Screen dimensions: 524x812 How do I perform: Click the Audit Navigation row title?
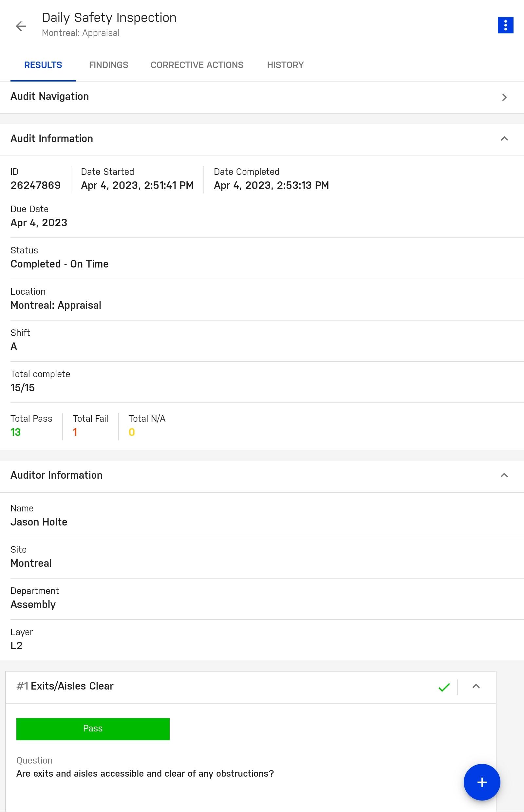50,97
